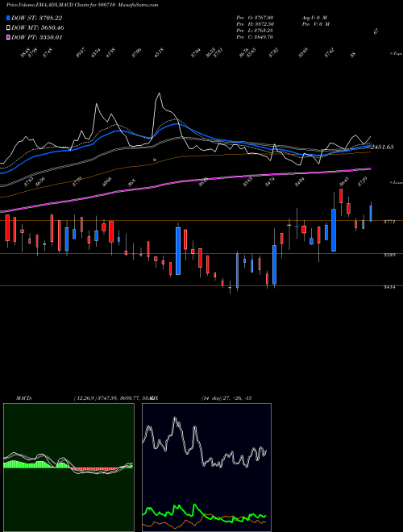Select the DOW ST: 3708.22 label
Screen dimensions: 403x532
[x=36, y=18]
